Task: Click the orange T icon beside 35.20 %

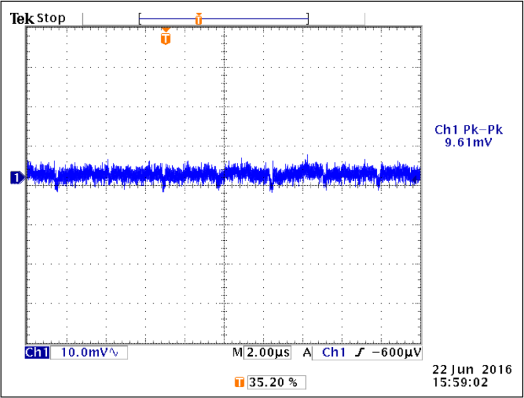Action: (239, 382)
